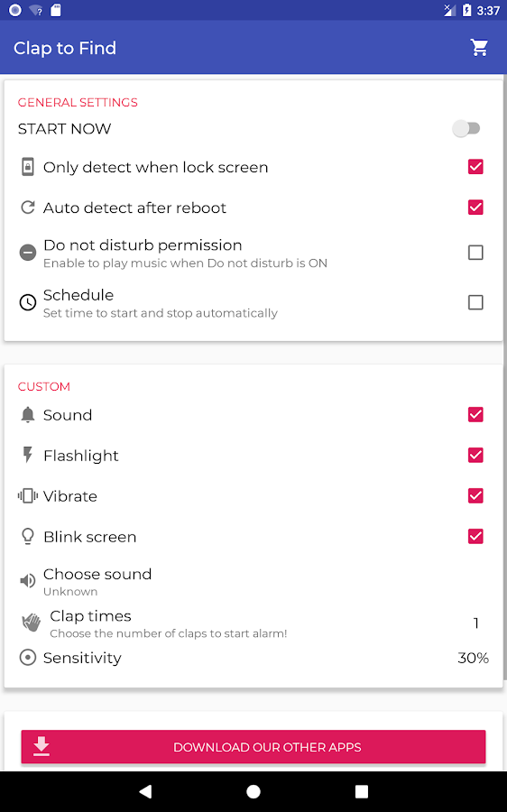Tap DOWNLOAD OUR OTHER APPS button
Image resolution: width=507 pixels, height=812 pixels.
[253, 747]
